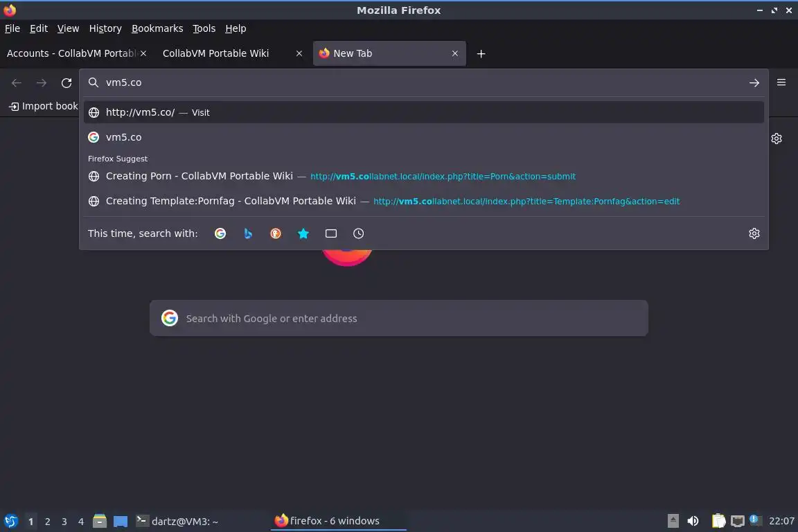This screenshot has width=798, height=532.
Task: Close the Accounts - CollabVM Portable tab
Action: point(143,53)
